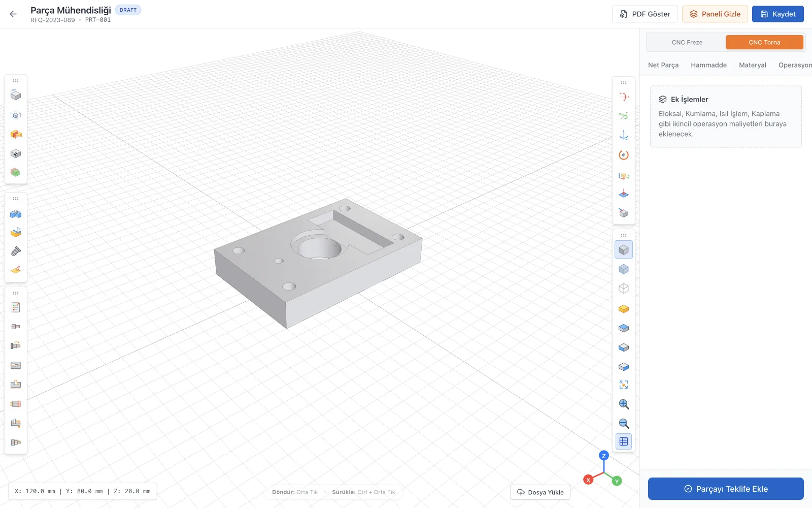Click the view-mode toolbar drag handle
812x508 pixels.
click(x=624, y=235)
